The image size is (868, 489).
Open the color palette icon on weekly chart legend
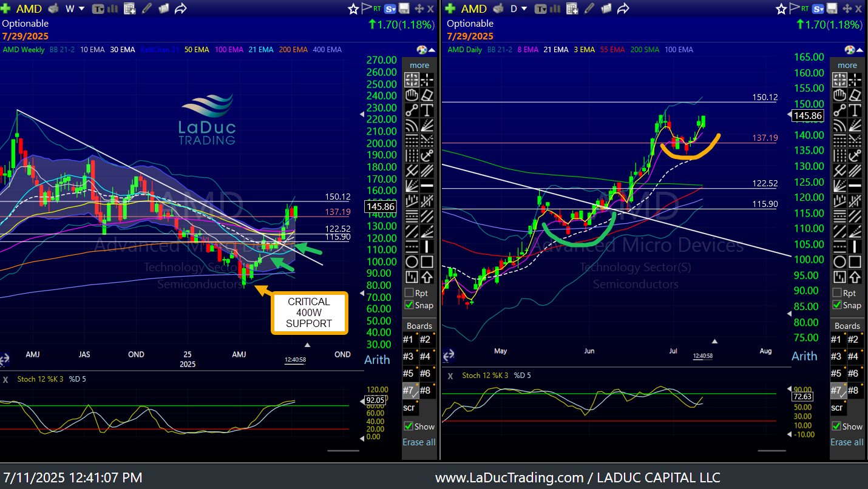423,50
